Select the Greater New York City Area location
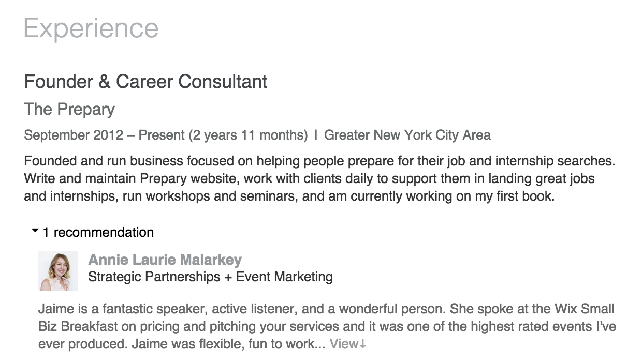Image resolution: width=642 pixels, height=364 pixels. click(x=407, y=135)
